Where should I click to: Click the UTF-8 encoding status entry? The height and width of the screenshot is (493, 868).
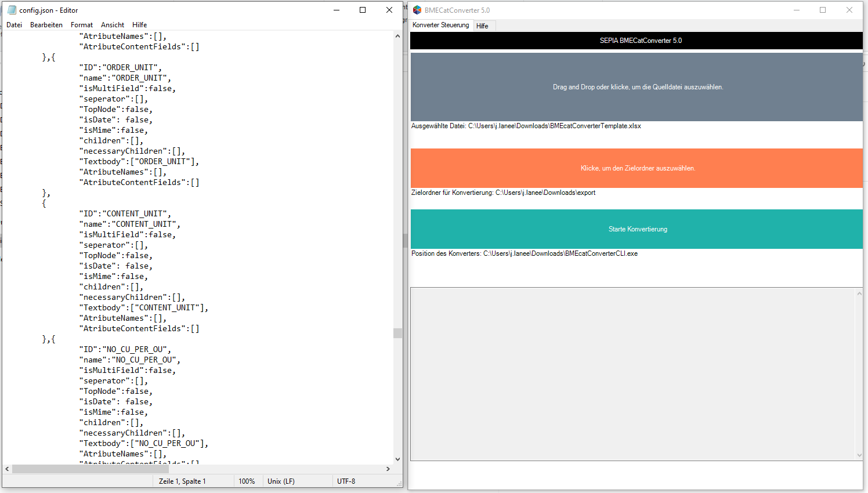pyautogui.click(x=346, y=481)
